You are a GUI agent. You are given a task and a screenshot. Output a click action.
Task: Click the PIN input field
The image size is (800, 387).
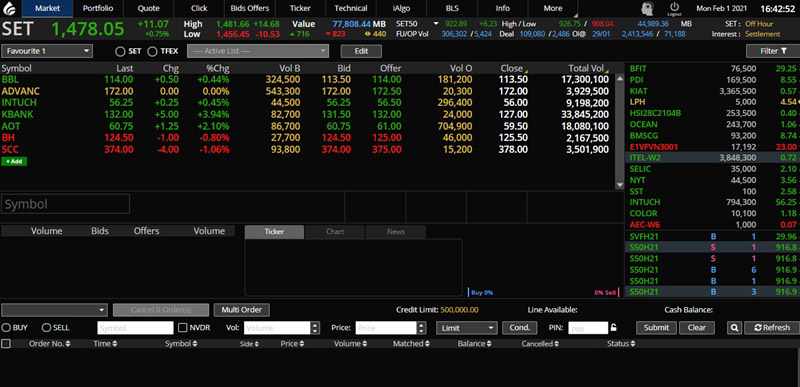(588, 328)
